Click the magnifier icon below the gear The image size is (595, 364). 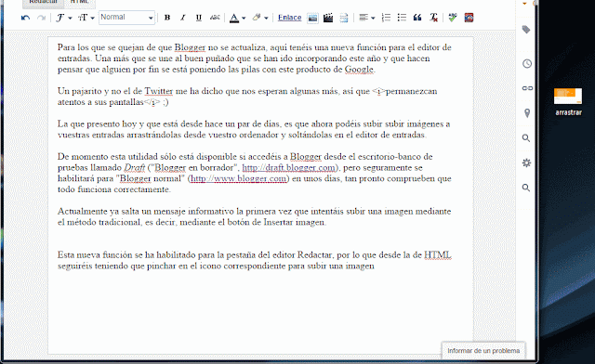click(526, 188)
